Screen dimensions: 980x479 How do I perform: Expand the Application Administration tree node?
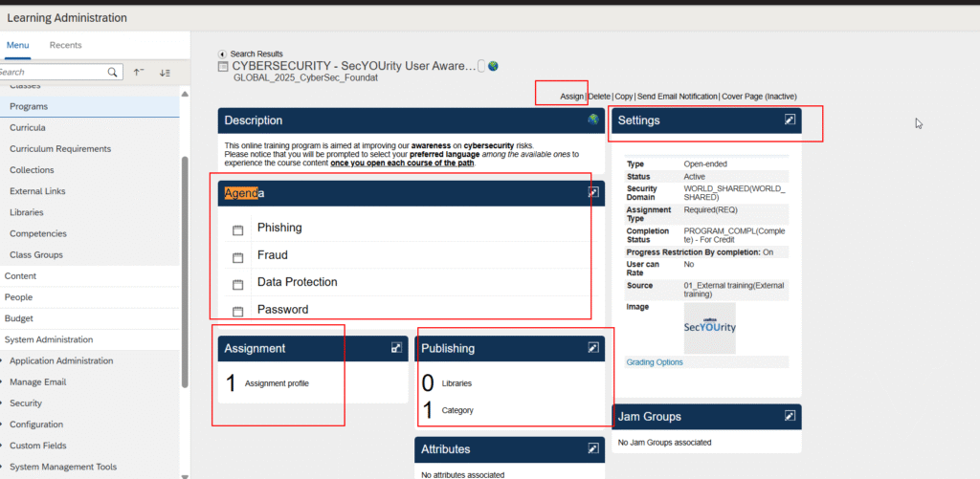[4, 361]
